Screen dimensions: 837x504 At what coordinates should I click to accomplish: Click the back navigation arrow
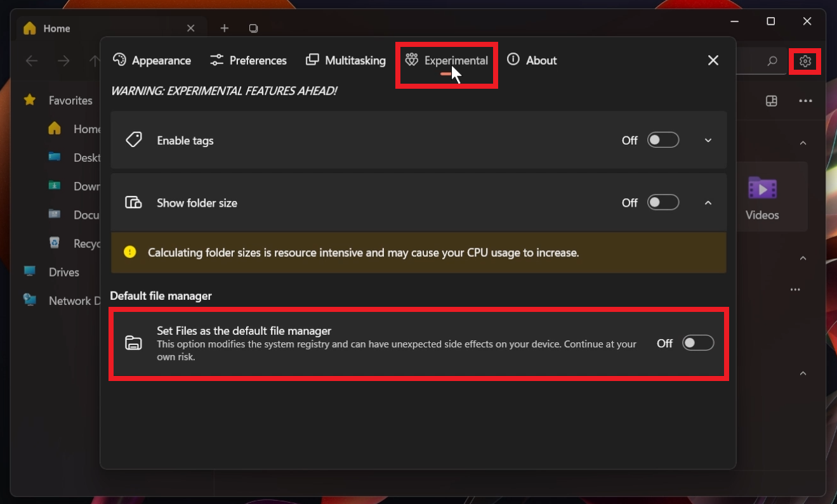(32, 61)
